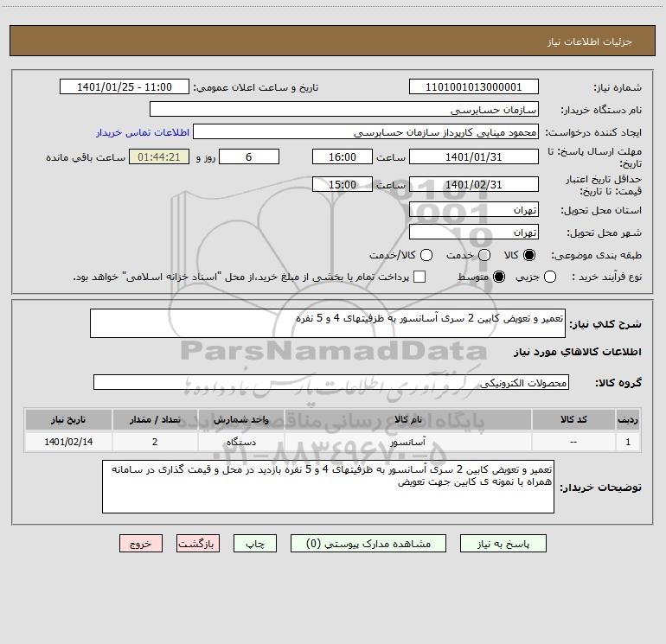Screen dimensions: 666x644
Task: Open the اطلاعات تماس خریدار link
Action: click(x=143, y=132)
